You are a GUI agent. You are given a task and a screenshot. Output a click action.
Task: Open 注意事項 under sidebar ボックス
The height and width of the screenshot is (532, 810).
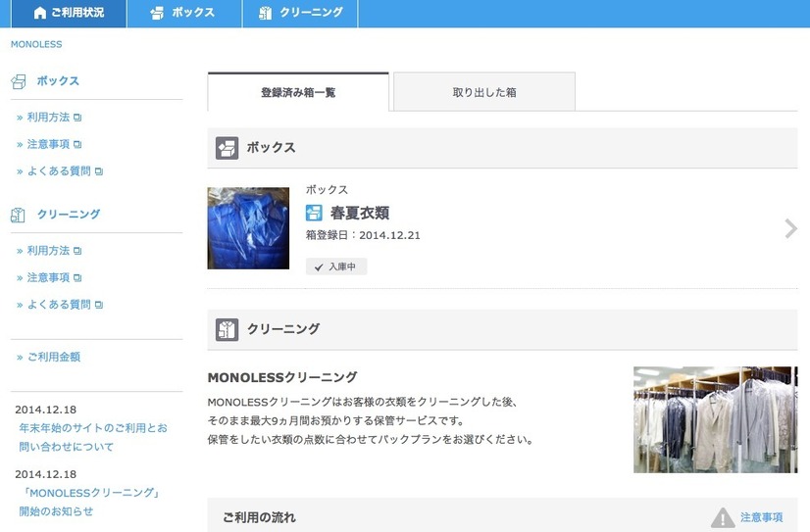(x=48, y=144)
